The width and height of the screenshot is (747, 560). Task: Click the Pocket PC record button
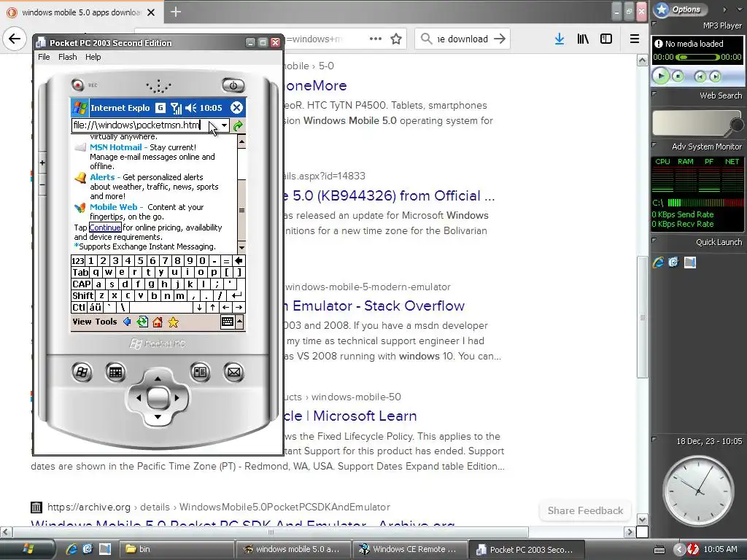coord(77,85)
